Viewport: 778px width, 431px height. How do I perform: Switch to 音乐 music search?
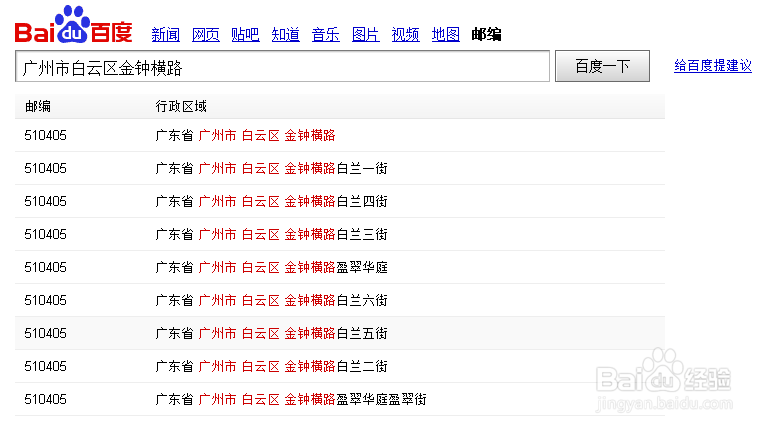pyautogui.click(x=325, y=35)
